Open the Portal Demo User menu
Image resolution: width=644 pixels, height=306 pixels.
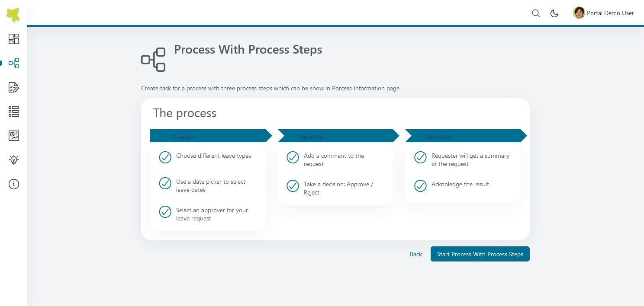(604, 13)
